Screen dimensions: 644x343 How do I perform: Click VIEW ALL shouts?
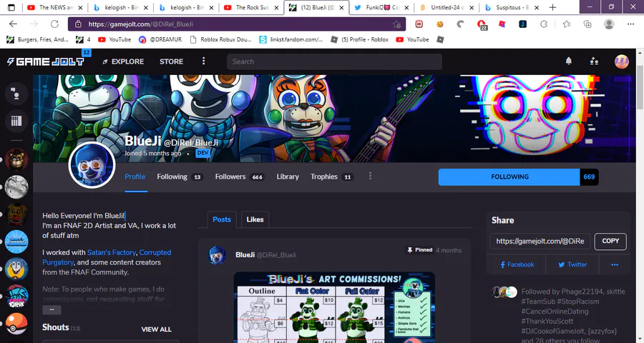[x=157, y=329]
